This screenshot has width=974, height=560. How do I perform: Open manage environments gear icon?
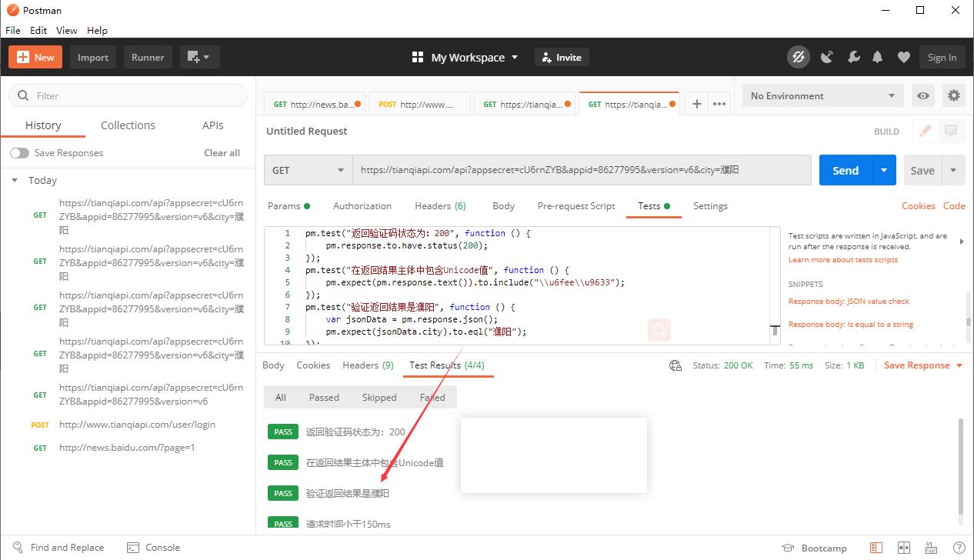click(954, 95)
